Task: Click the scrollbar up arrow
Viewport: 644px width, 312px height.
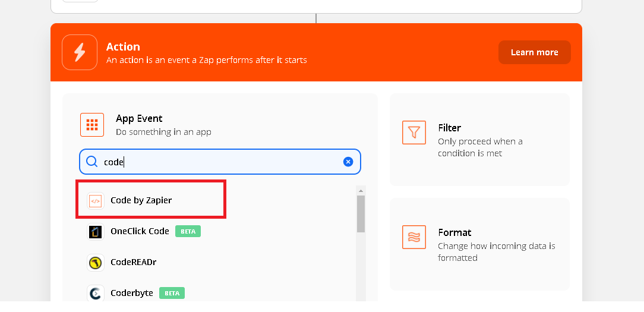Action: pos(361,190)
